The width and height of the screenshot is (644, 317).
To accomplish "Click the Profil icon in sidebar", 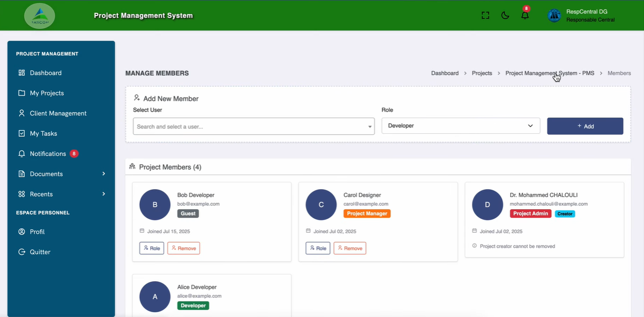I will click(22, 232).
